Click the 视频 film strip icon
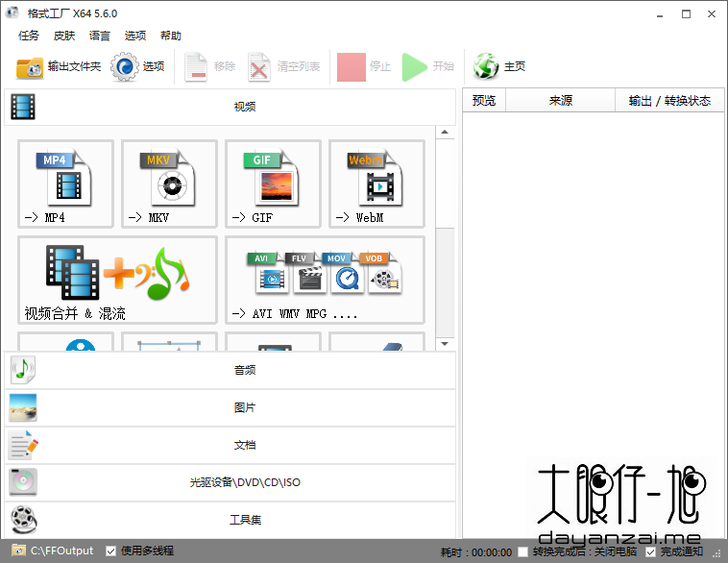The height and width of the screenshot is (563, 728). point(23,107)
